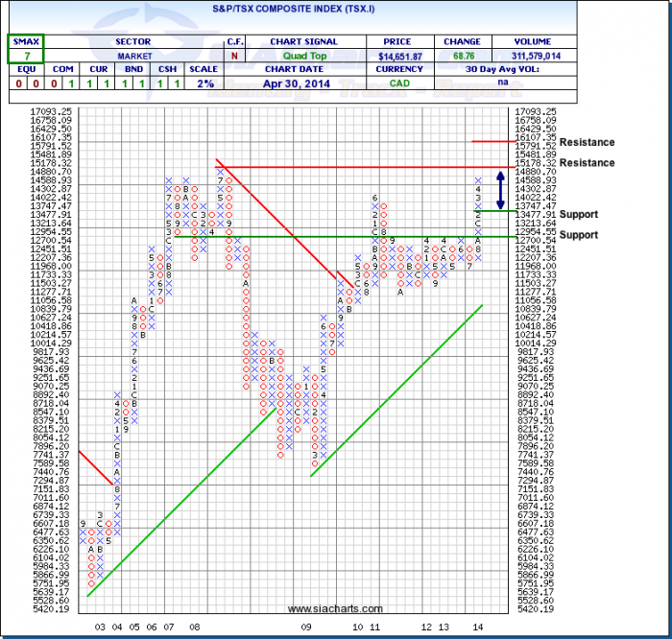Screen dimensions: 672x639
Task: Click the lower Resistance label at 15178.32
Action: 587,163
